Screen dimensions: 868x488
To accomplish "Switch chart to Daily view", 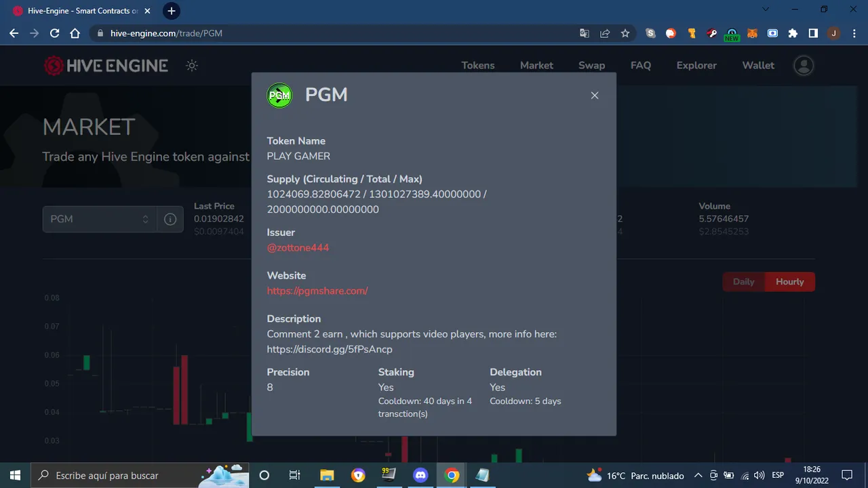I will tap(743, 282).
